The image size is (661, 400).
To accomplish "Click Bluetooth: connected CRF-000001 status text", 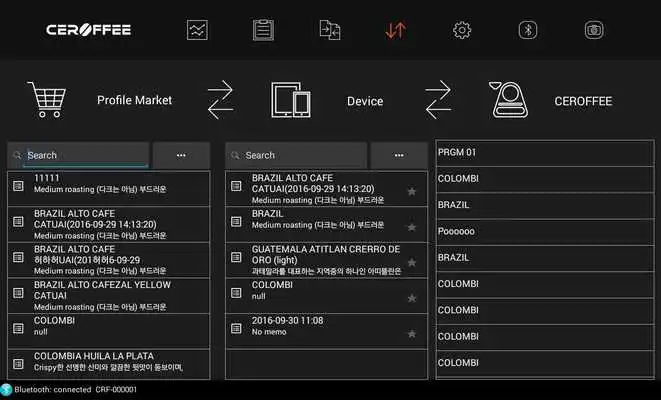I will pyautogui.click(x=75, y=389).
